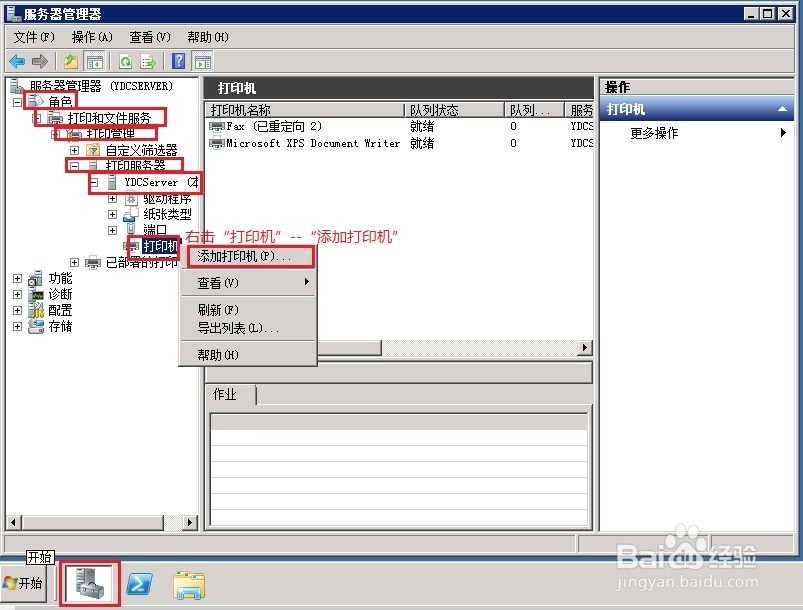Open the 纸张类型 paper types item
Viewport: 803px width, 610px height.
pyautogui.click(x=130, y=214)
